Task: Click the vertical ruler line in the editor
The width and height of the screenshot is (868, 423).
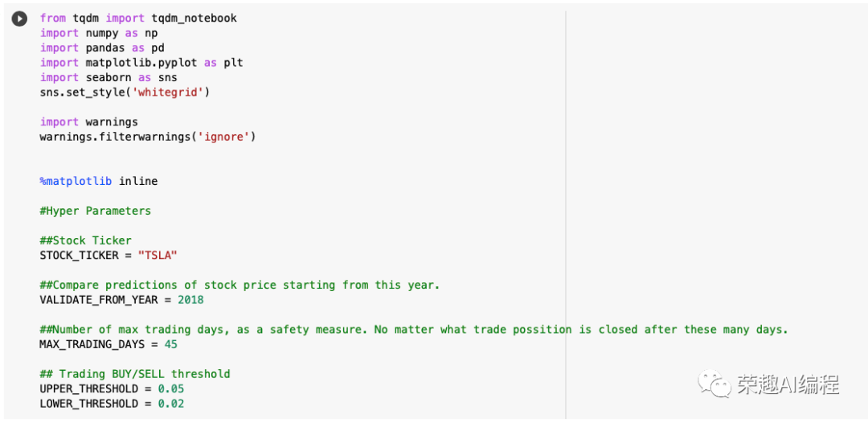Action: [566, 215]
